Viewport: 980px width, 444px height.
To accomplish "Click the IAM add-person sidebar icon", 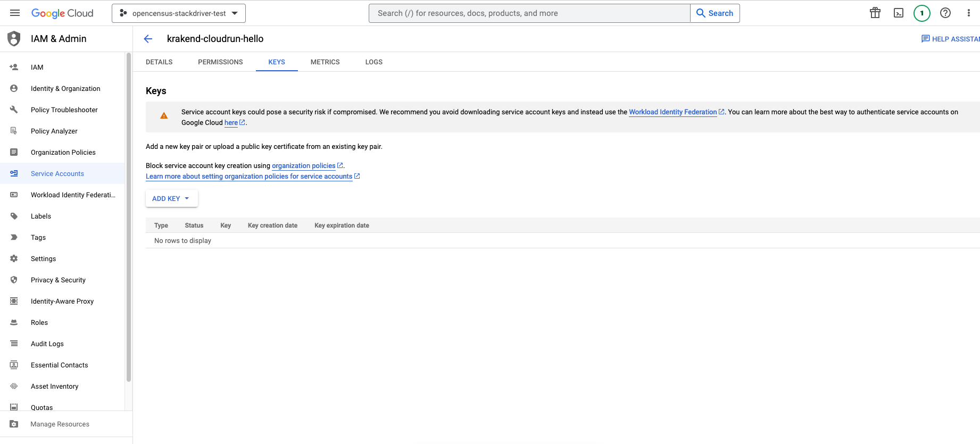I will coord(14,67).
